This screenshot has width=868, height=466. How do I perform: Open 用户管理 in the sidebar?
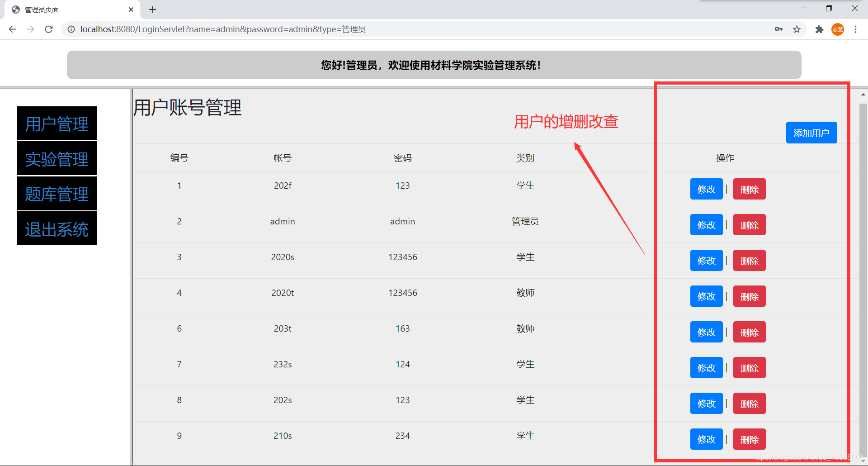(x=57, y=124)
